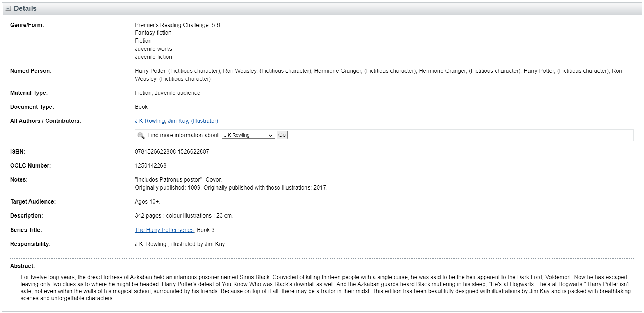Viewport: 644px width, 313px height.
Task: Click the Find more information about label
Action: point(184,135)
